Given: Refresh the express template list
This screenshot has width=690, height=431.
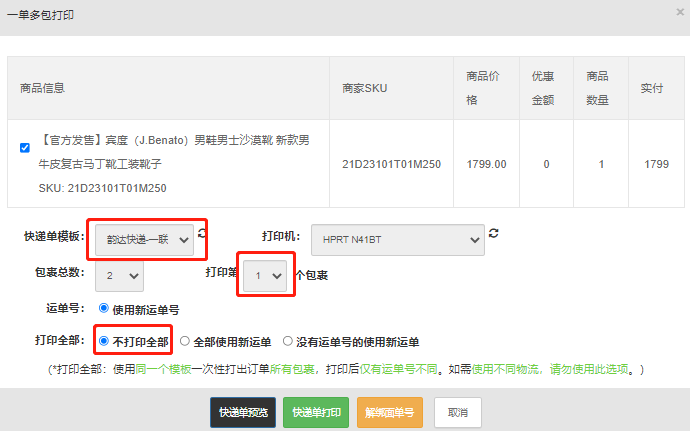Looking at the screenshot, I should 203,233.
